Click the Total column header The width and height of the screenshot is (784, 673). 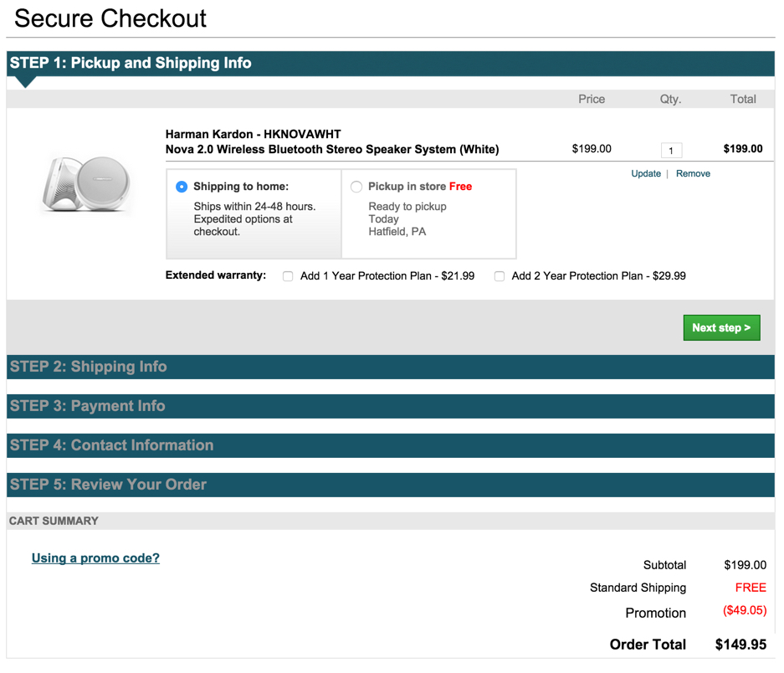(743, 99)
